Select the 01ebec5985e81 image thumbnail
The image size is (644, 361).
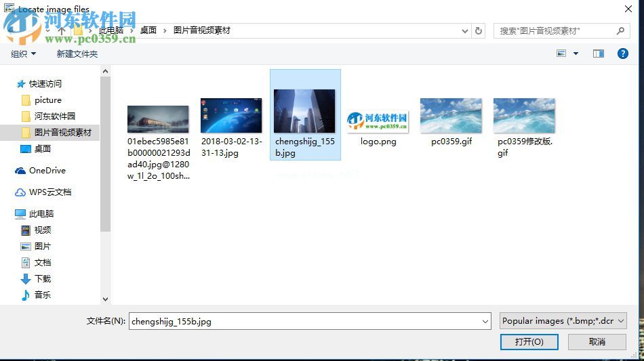(158, 119)
